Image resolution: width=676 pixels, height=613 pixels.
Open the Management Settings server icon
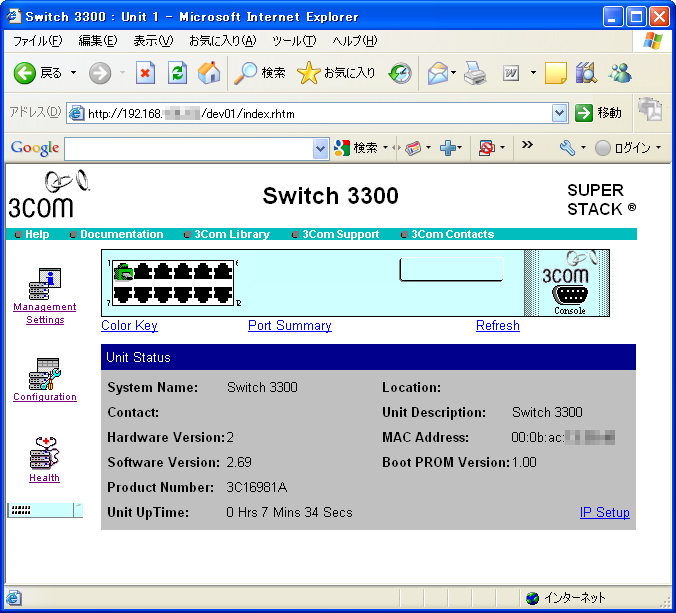(x=44, y=284)
